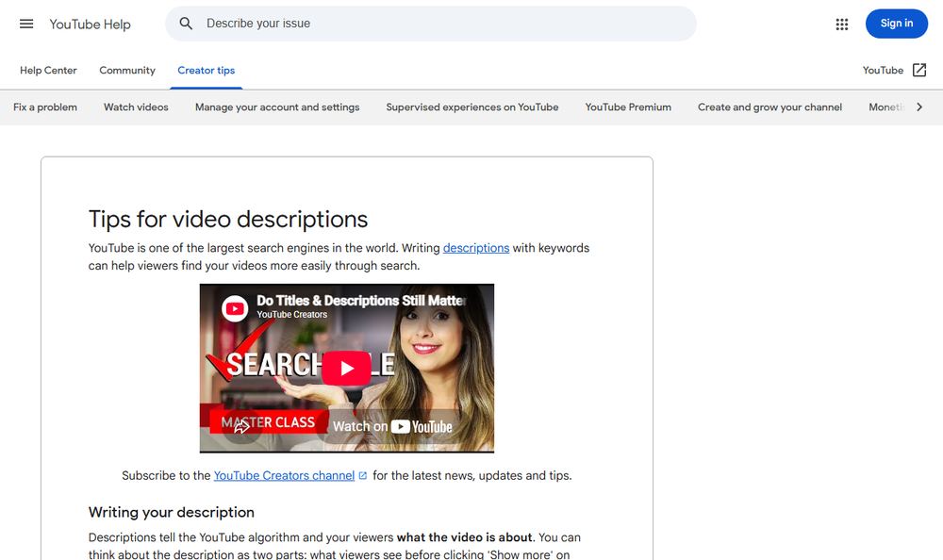
Task: Open the partially visible Monetize category
Action: (886, 107)
